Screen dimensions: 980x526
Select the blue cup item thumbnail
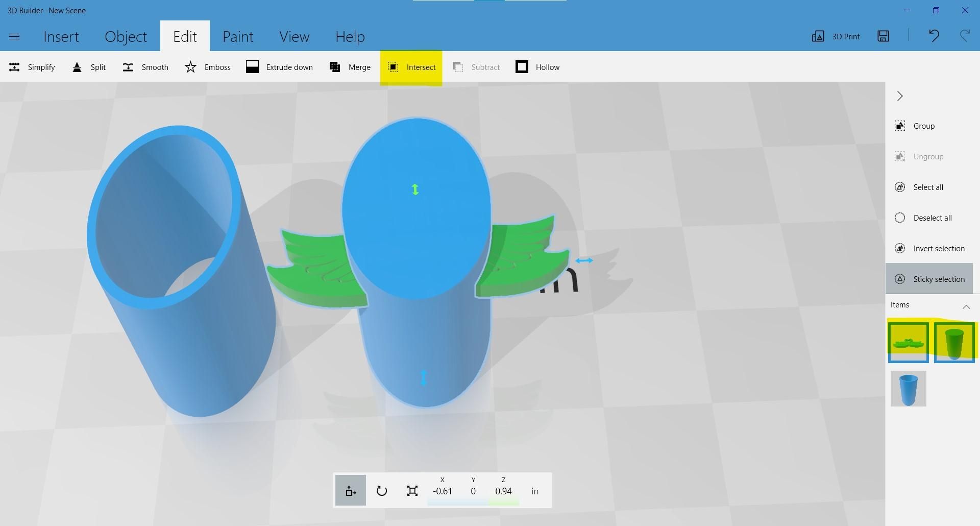coord(909,389)
